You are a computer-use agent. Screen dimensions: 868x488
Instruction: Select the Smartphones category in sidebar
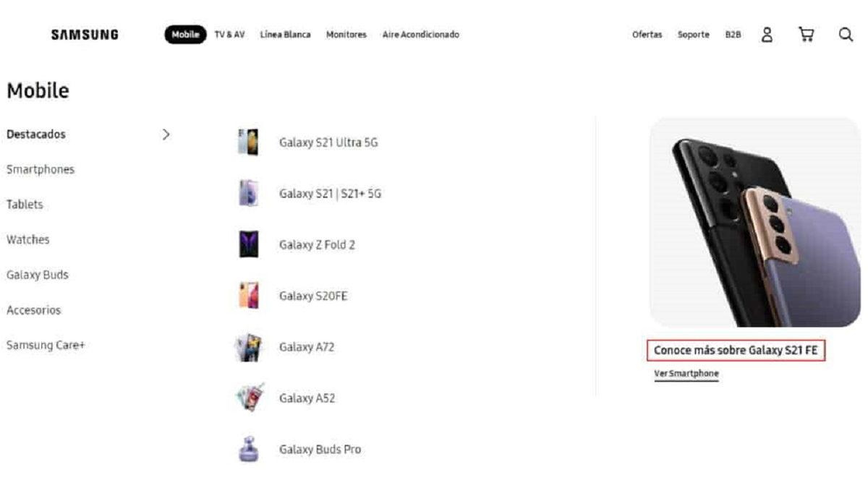pos(40,169)
